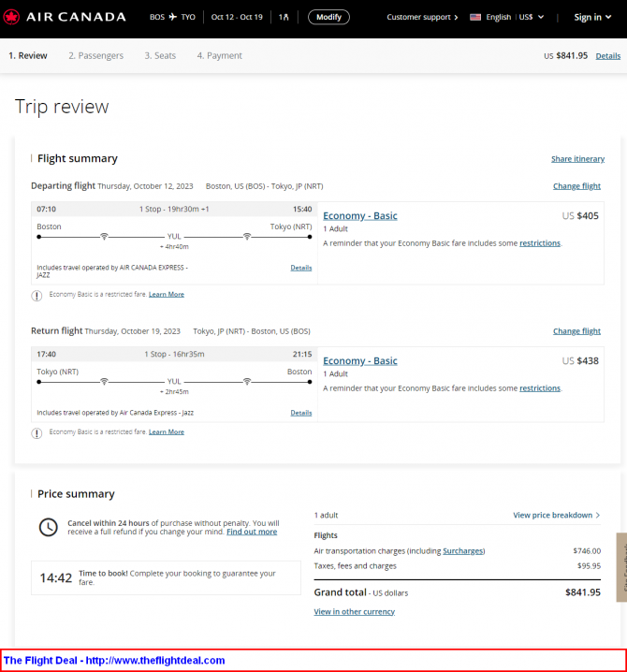Image resolution: width=627 pixels, height=672 pixels.
Task: Click the Grand total $841.95 amount
Action: (x=583, y=592)
